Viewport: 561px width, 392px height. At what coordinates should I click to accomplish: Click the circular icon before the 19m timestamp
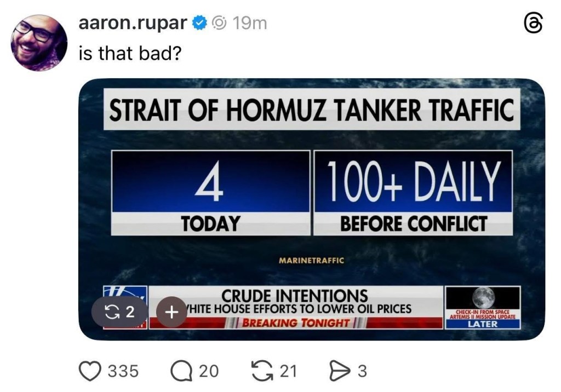219,23
